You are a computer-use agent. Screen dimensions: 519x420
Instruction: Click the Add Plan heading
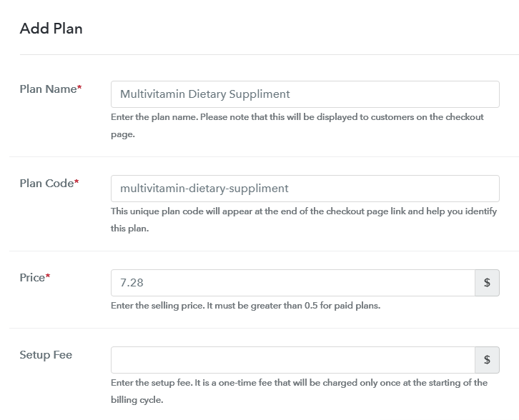coord(51,29)
